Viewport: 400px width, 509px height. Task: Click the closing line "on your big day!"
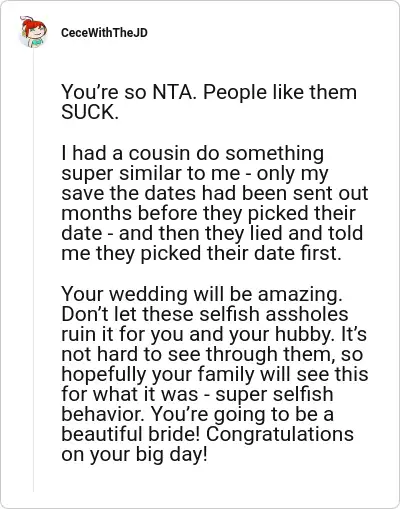pyautogui.click(x=134, y=455)
